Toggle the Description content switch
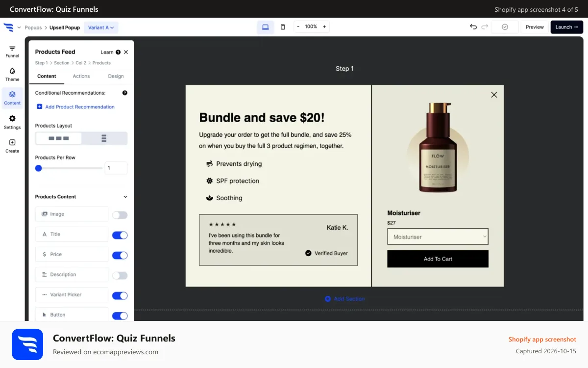Viewport: 588px width, 368px height. [x=120, y=275]
